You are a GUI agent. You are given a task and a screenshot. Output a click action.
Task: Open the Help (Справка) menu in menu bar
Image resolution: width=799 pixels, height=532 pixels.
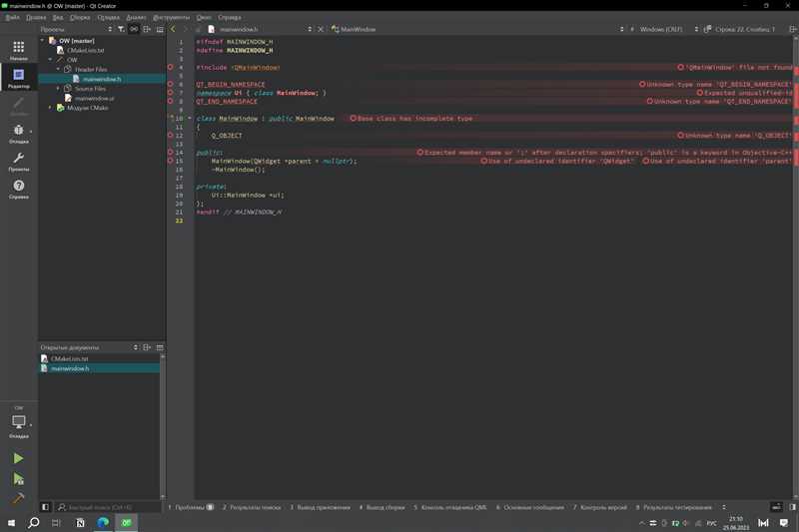click(x=230, y=17)
